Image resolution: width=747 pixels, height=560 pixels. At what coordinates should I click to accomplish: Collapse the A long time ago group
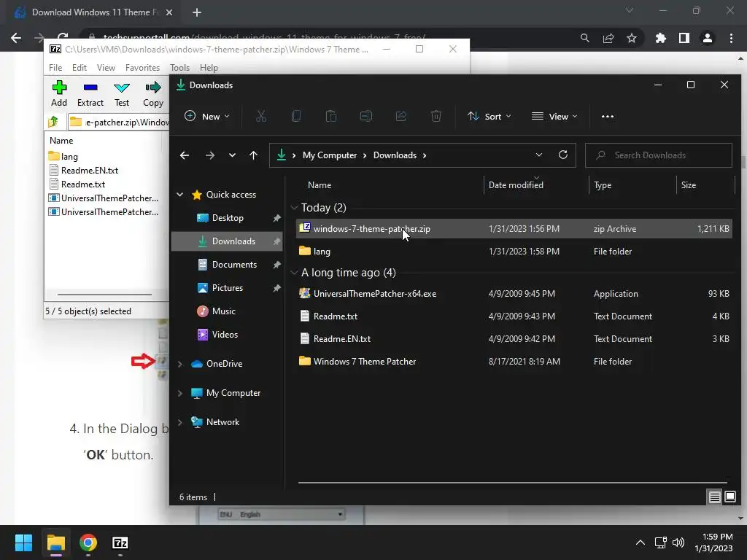pyautogui.click(x=294, y=273)
